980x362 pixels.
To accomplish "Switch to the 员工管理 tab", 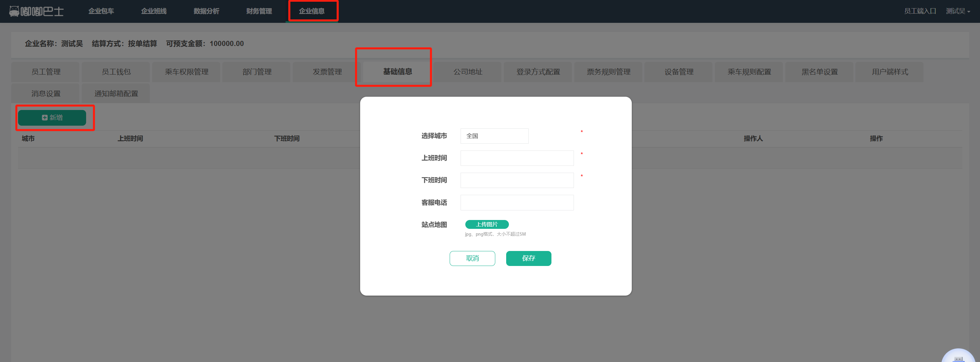I will (46, 72).
